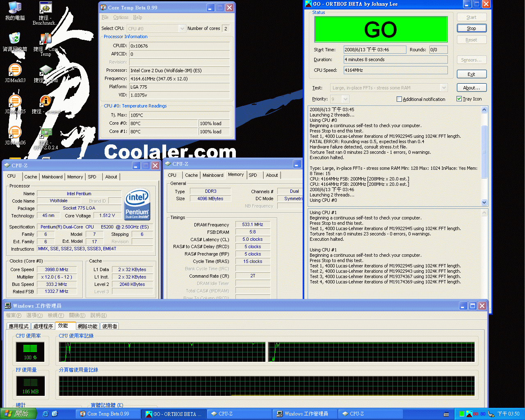Open the language bar keyboard icon in taskbar
Viewport: 525px width, 420px height.
pyautogui.click(x=446, y=414)
